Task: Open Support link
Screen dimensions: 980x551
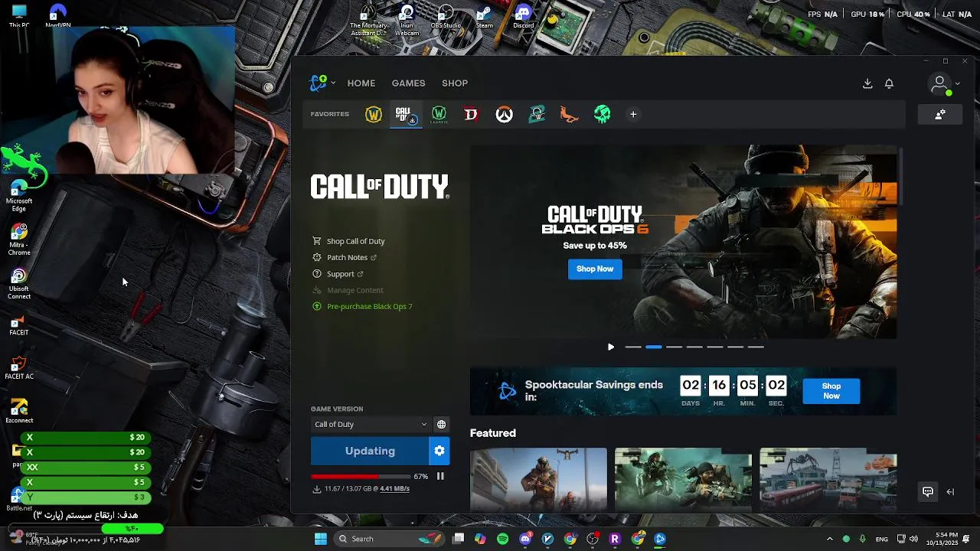Action: coord(338,274)
